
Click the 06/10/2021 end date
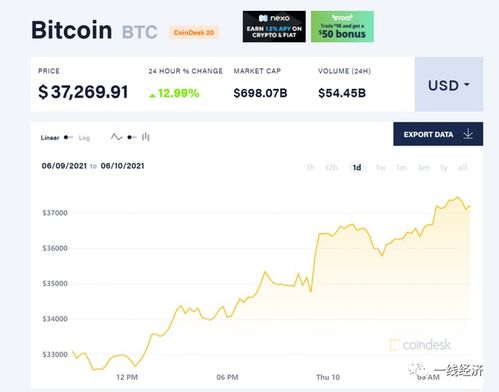coord(122,166)
